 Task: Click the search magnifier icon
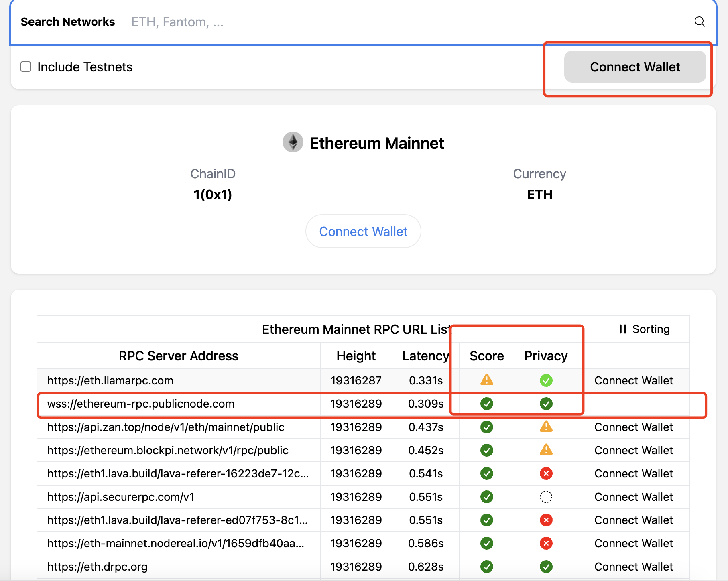pos(700,22)
